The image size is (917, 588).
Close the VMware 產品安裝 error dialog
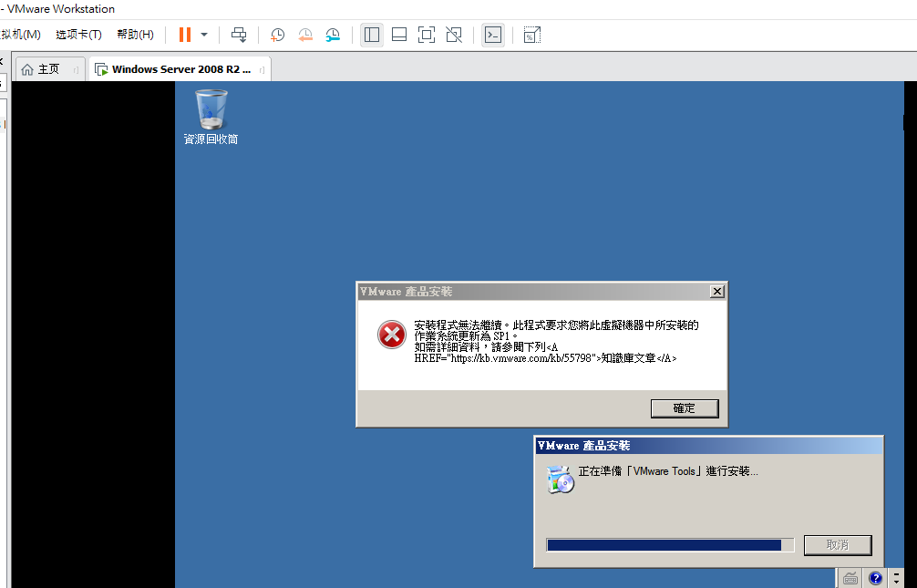[x=717, y=292]
